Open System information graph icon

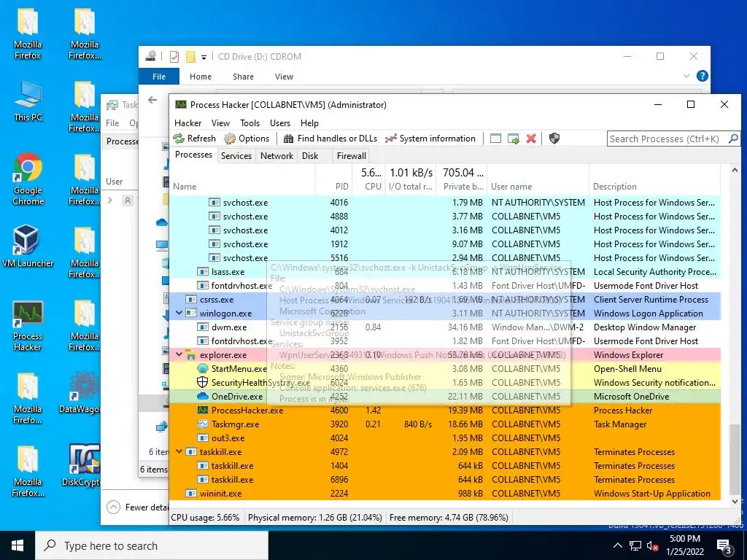[391, 139]
